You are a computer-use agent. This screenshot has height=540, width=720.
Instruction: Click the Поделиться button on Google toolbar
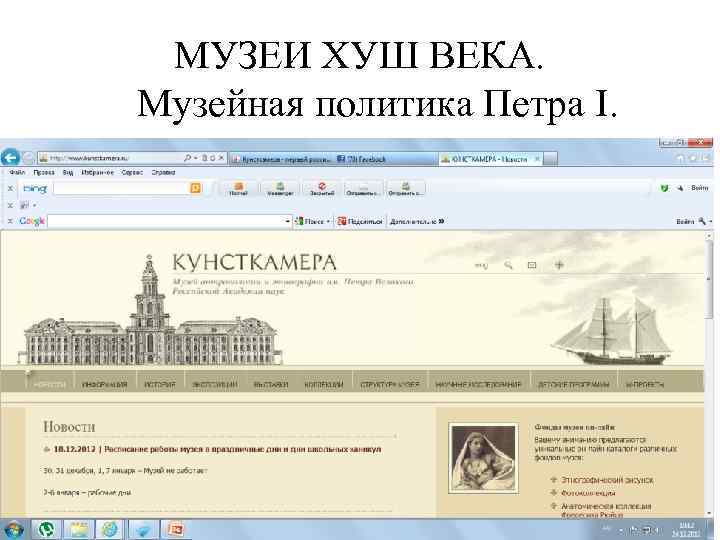(360, 221)
